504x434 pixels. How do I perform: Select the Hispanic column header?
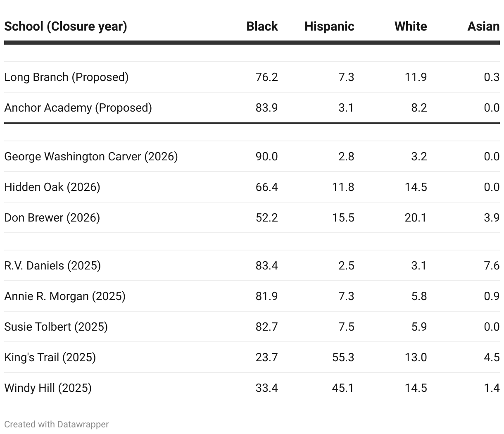(329, 26)
